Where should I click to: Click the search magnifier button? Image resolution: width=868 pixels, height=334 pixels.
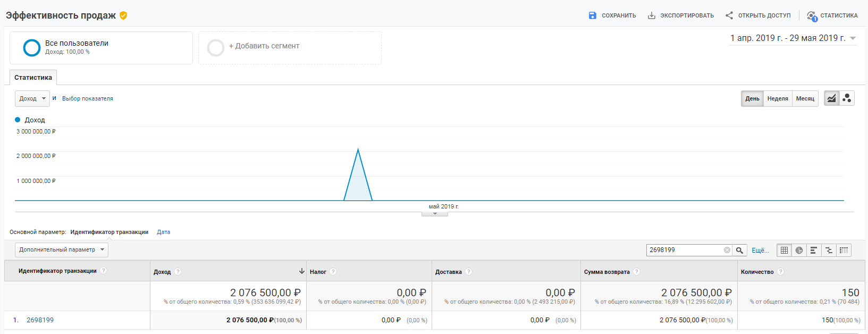739,250
